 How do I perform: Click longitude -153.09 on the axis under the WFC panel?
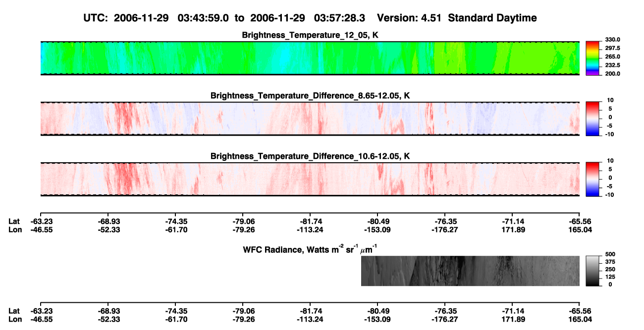pyautogui.click(x=377, y=319)
